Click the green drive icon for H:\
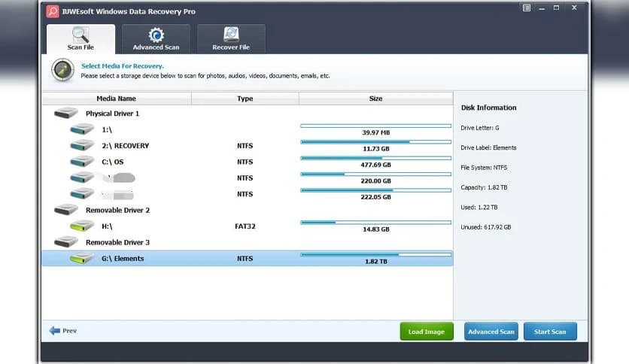Viewport: 629px width, 364px height. 82,226
